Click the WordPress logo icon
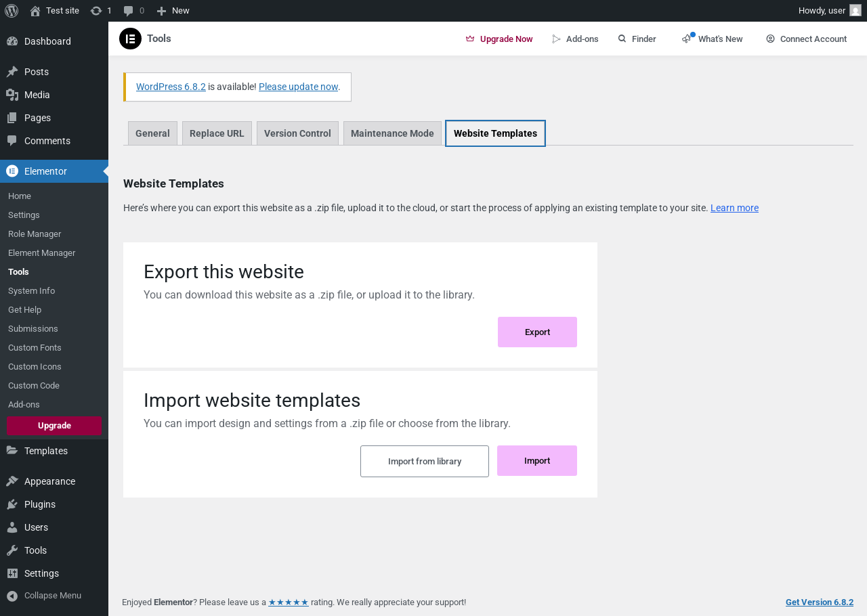The height and width of the screenshot is (616, 867). (x=12, y=11)
